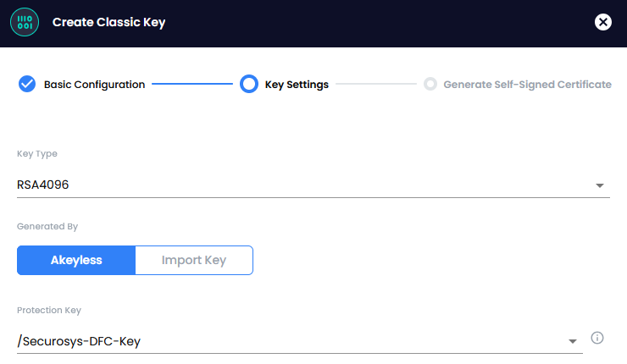Screen dimensions: 627x364
Task: Click the Protection Key field label
Action: coord(49,311)
